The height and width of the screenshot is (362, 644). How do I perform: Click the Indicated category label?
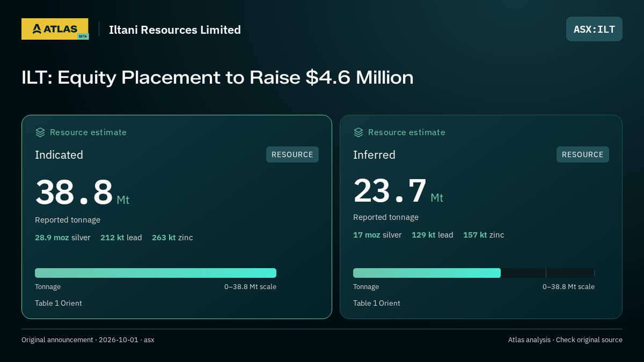pyautogui.click(x=59, y=155)
